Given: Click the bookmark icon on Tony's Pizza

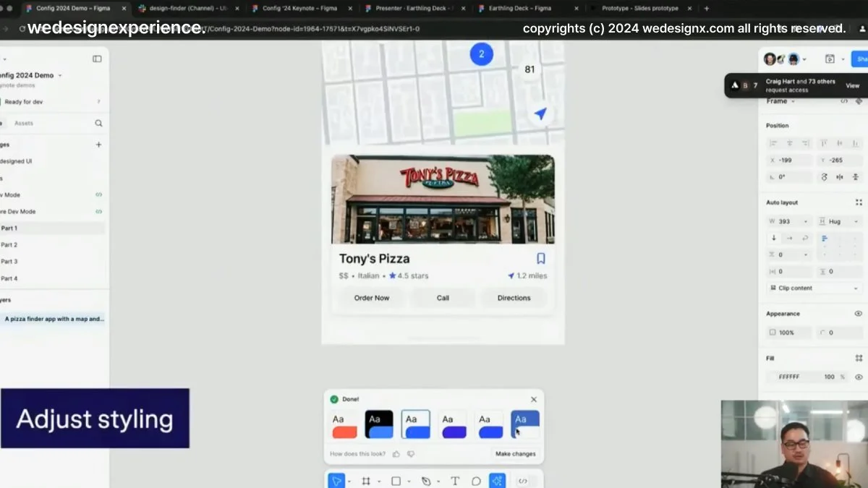Looking at the screenshot, I should click(x=540, y=258).
